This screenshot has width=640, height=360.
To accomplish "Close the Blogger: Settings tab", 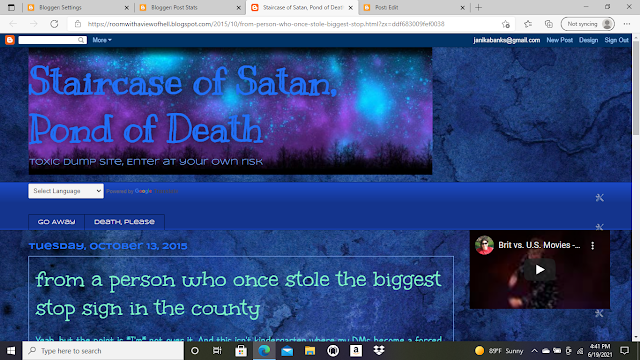I will [x=127, y=7].
